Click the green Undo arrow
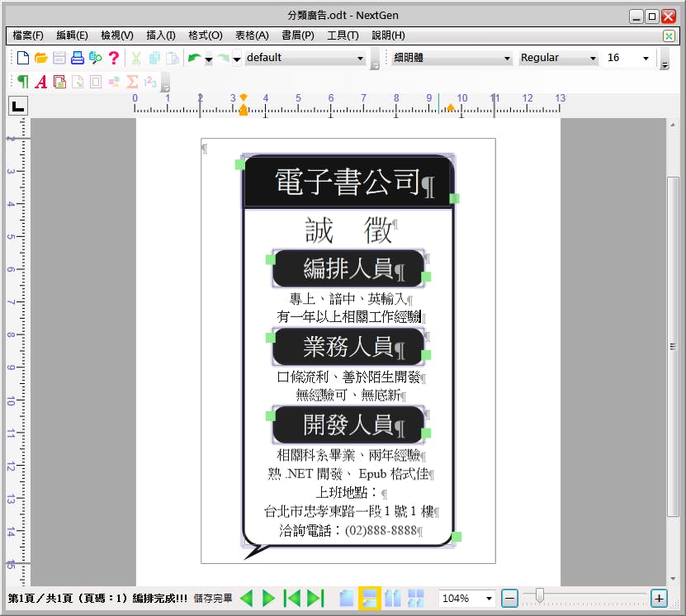This screenshot has height=616, width=686. (x=193, y=58)
